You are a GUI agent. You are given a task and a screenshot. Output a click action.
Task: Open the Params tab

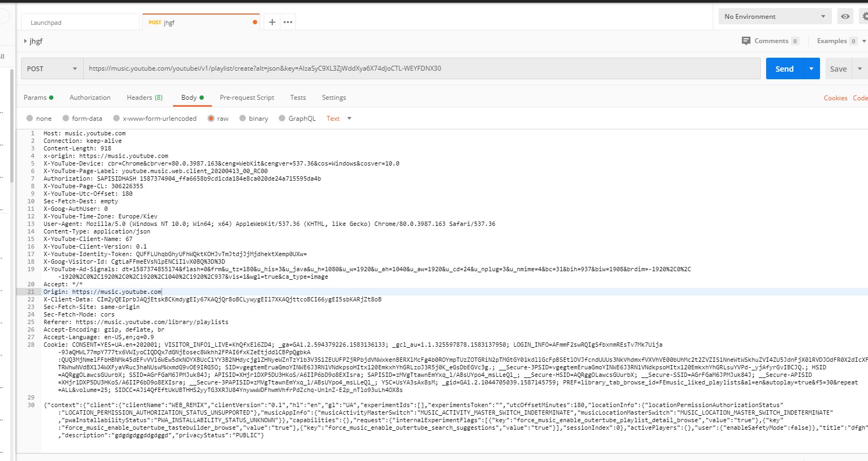click(38, 98)
